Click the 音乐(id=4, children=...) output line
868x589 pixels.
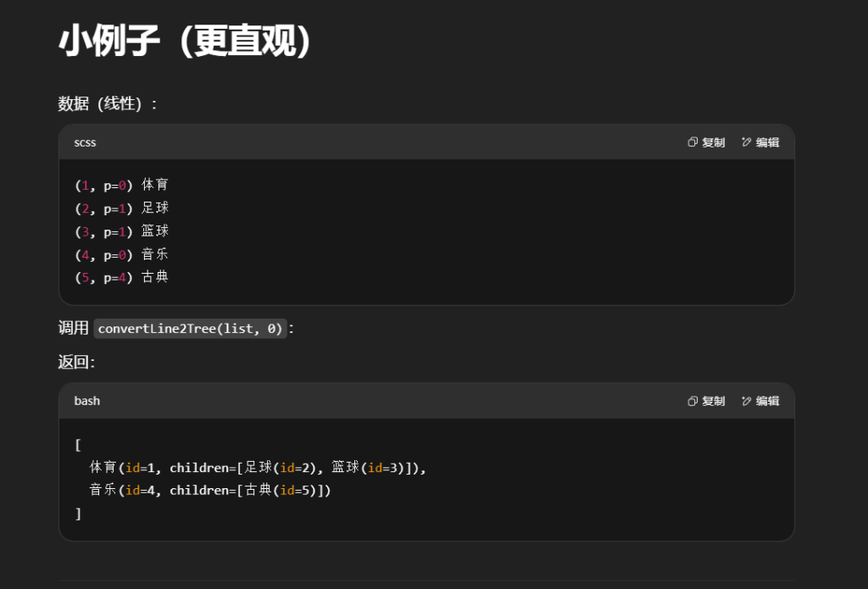(210, 490)
